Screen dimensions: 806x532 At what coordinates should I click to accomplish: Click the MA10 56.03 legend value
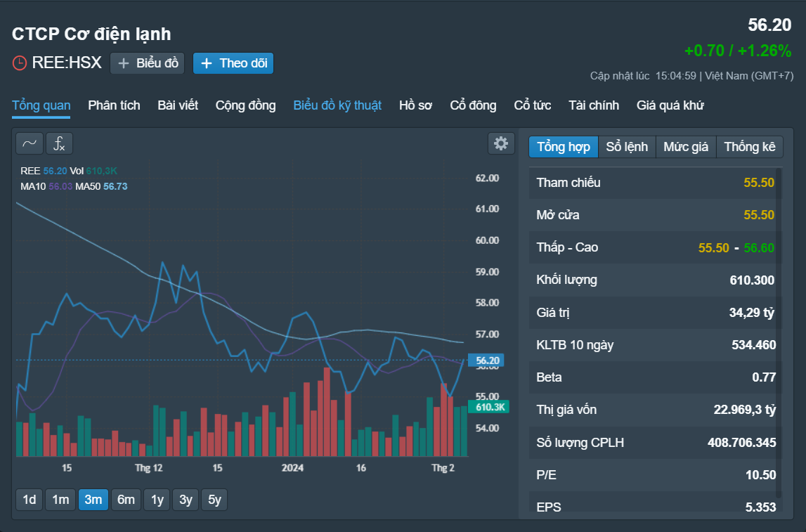point(60,186)
